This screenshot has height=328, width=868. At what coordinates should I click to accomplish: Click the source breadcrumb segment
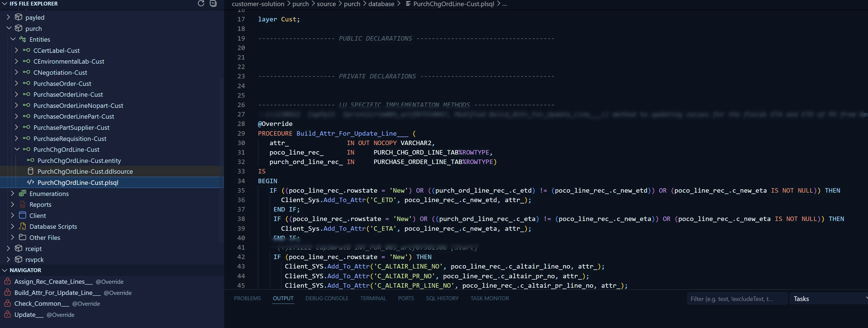tap(326, 4)
